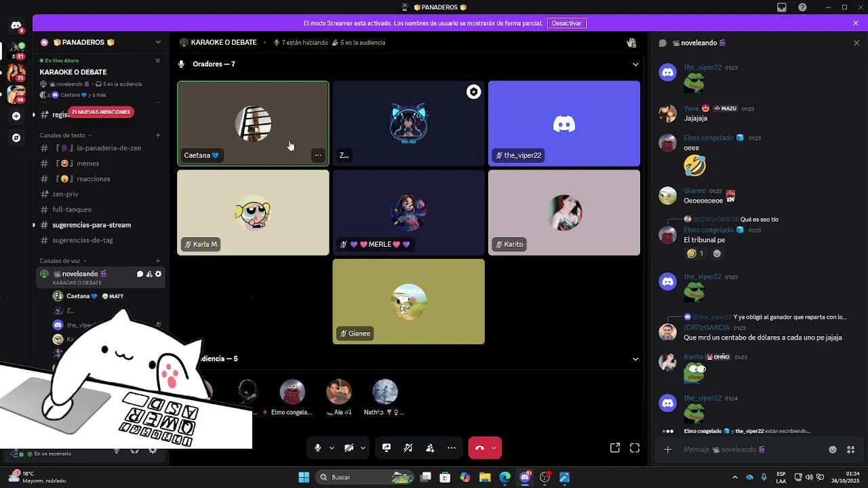Open apps launcher in chat box
This screenshot has width=868, height=488.
tap(851, 449)
